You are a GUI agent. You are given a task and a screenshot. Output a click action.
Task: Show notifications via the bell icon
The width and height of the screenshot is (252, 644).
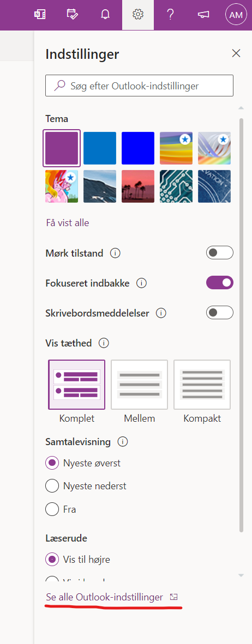pos(105,15)
